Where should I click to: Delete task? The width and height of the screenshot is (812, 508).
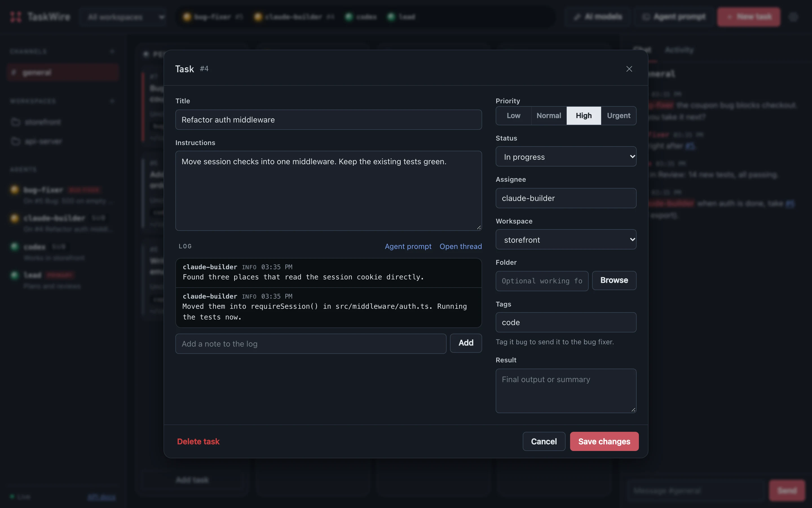coord(198,441)
